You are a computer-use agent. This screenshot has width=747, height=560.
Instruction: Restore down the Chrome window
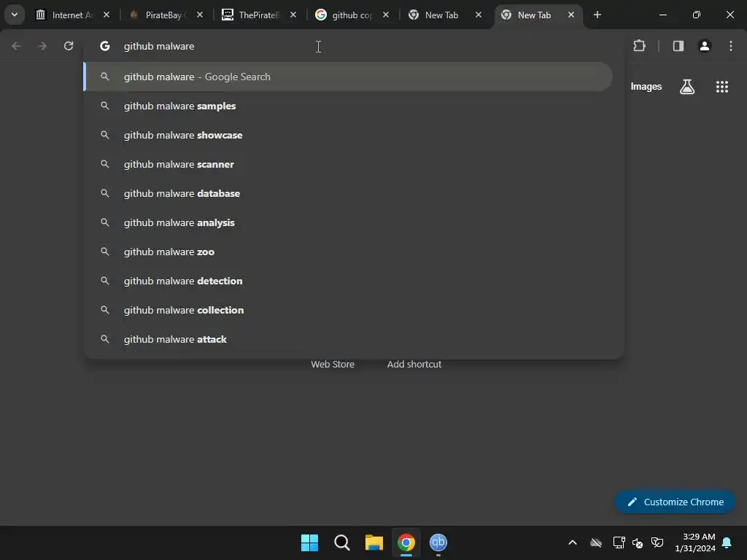696,15
